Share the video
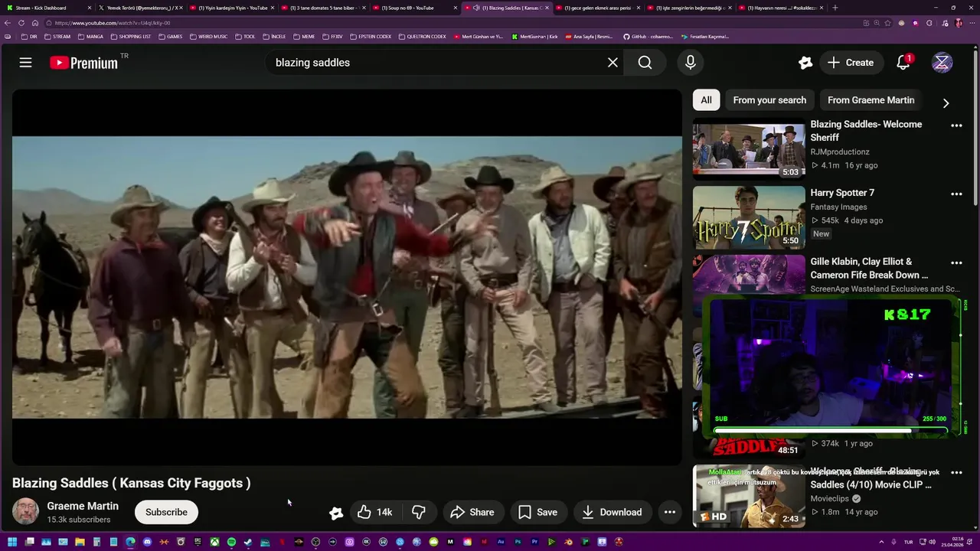The width and height of the screenshot is (980, 551). tap(472, 512)
